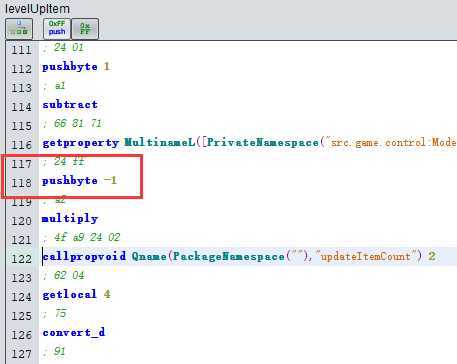Click the pushbyte 1 instruction on line 112
Viewport: 457px width, 364px height.
tap(76, 67)
